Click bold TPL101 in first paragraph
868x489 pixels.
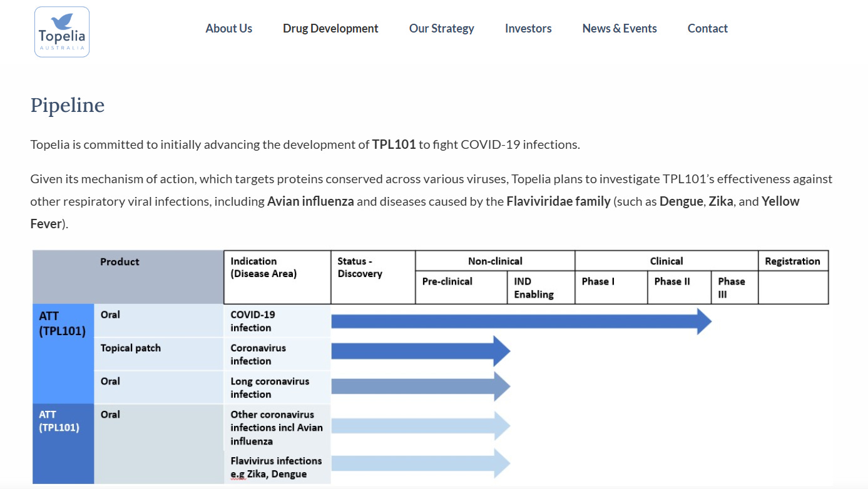click(x=394, y=144)
